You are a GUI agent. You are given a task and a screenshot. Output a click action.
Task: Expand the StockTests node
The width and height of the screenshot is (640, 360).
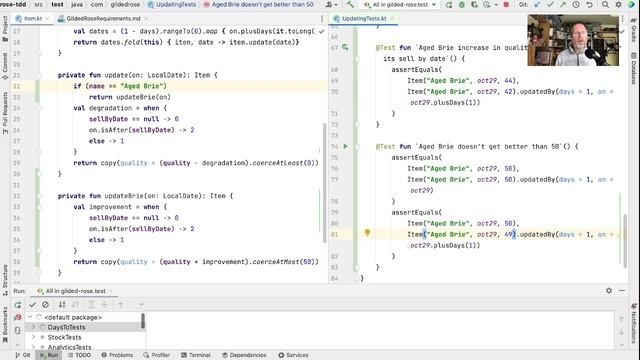pyautogui.click(x=33, y=338)
